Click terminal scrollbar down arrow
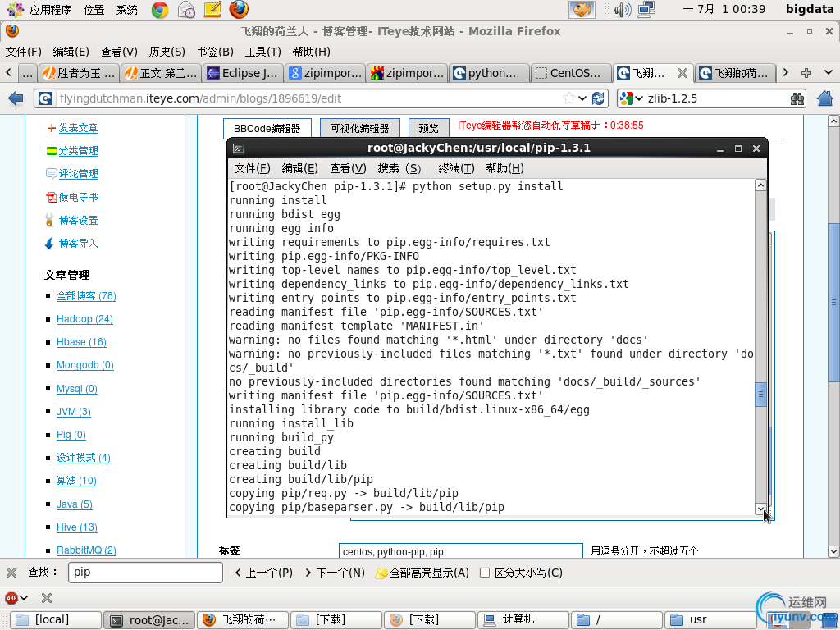Image resolution: width=840 pixels, height=630 pixels. (760, 509)
